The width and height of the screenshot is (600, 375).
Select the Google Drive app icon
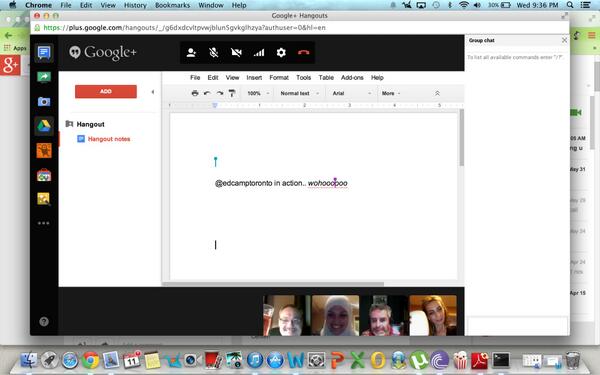44,126
